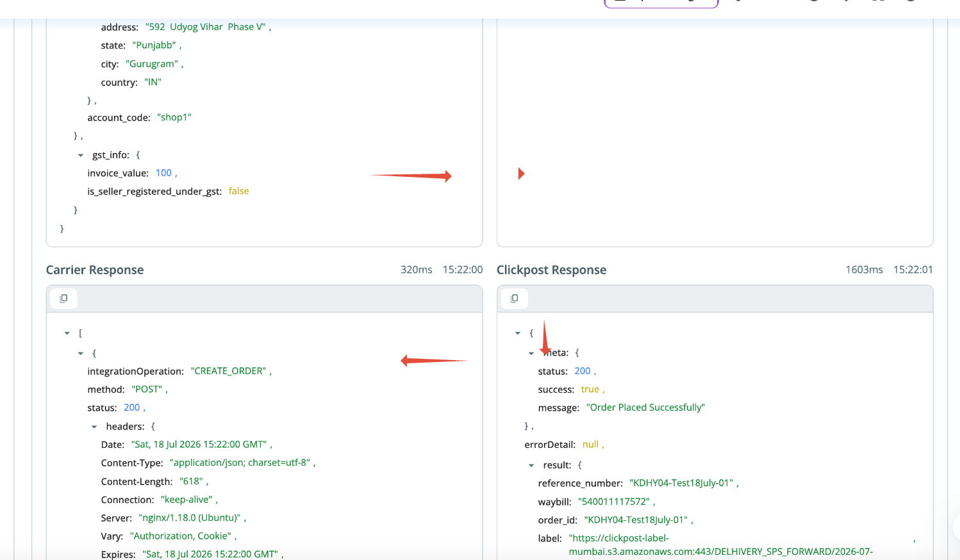This screenshot has height=560, width=960.
Task: Click the waybill key
Action: (x=554, y=502)
